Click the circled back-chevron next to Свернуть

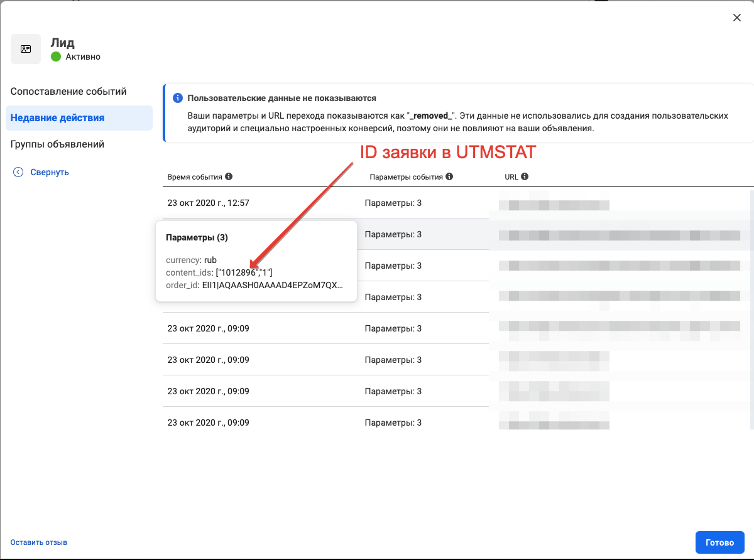click(18, 171)
